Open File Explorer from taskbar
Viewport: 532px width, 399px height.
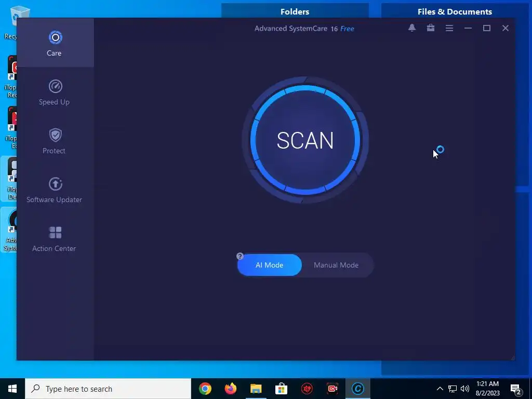coord(256,389)
